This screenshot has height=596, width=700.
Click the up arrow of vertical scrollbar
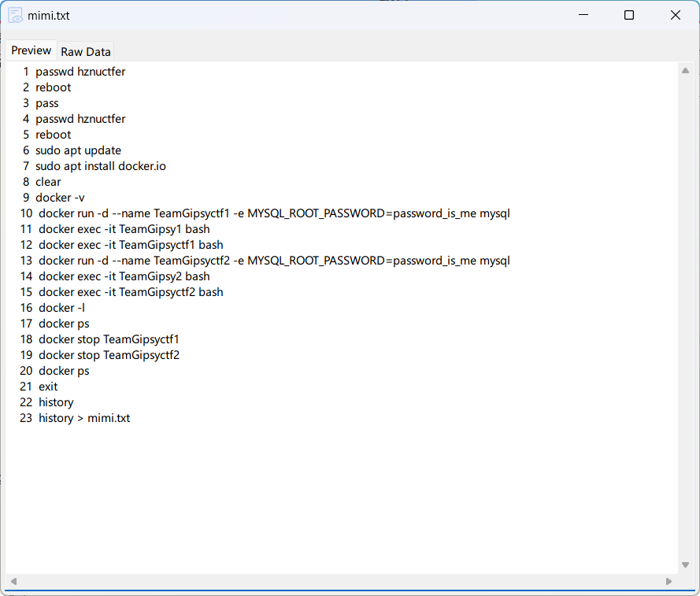(684, 71)
